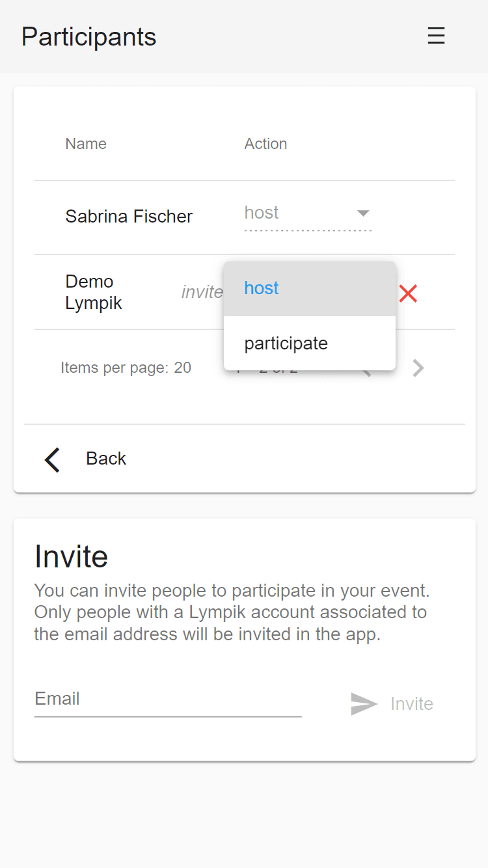Click the Invite button text
Screen dimensions: 488x868
tap(412, 704)
